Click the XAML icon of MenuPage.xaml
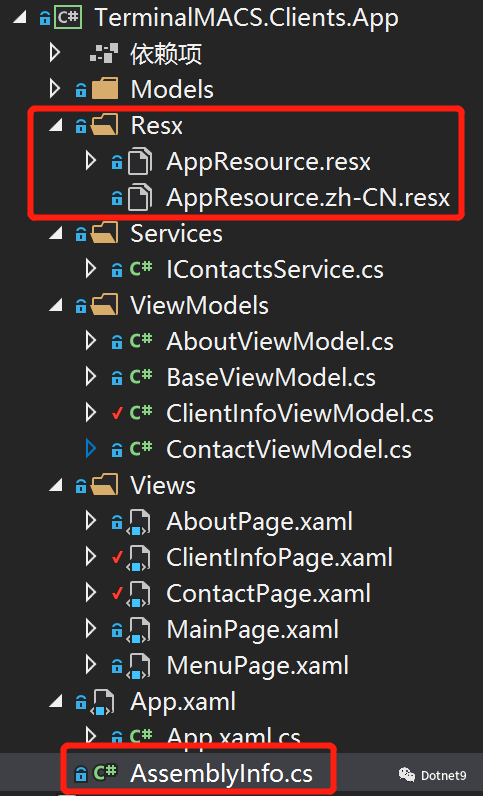Screen dimensions: 483x796 point(139,667)
